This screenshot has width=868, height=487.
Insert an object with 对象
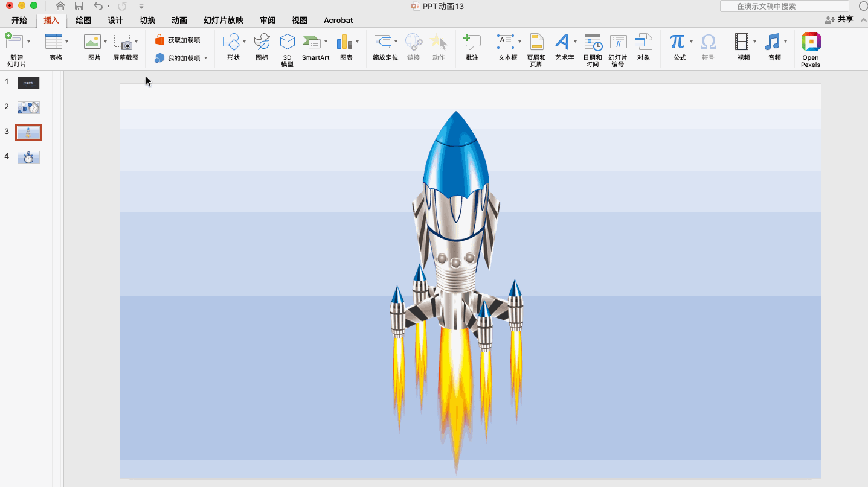(644, 42)
